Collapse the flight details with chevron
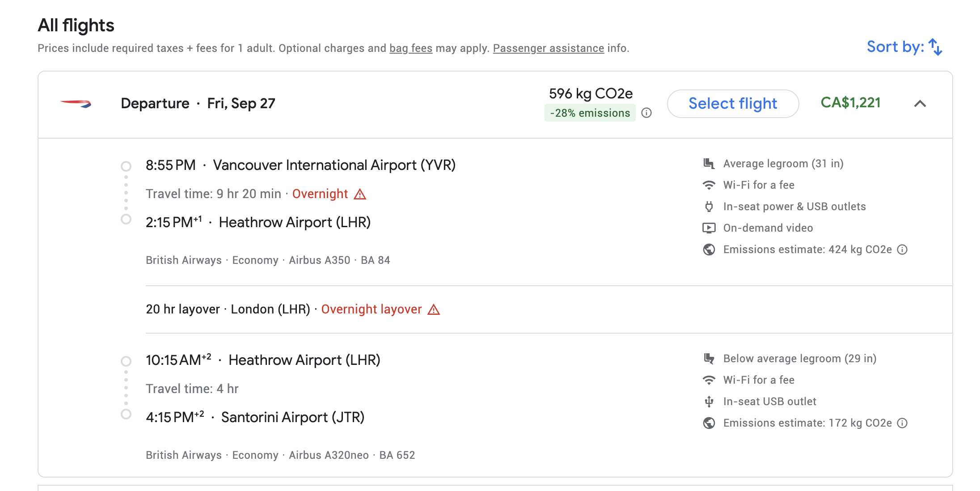The height and width of the screenshot is (491, 980). tap(920, 104)
